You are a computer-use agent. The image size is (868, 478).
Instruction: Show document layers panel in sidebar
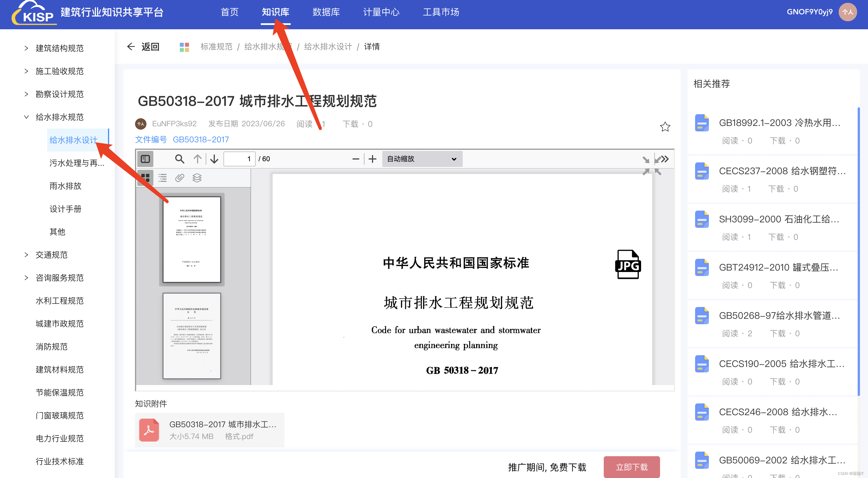[197, 178]
